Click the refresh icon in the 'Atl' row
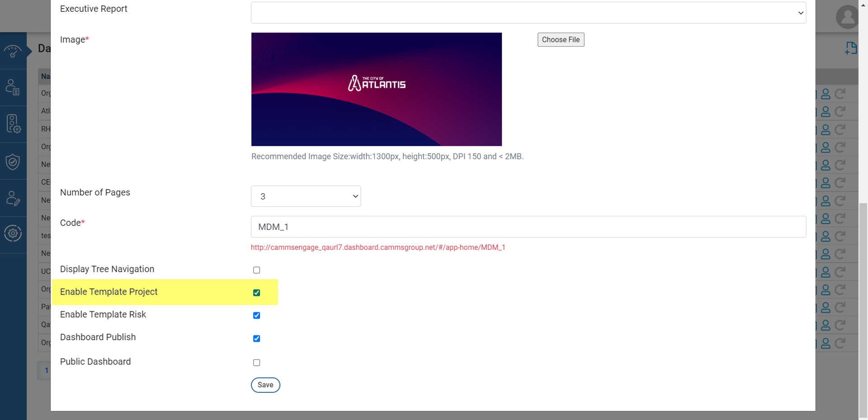The image size is (868, 420). point(840,111)
